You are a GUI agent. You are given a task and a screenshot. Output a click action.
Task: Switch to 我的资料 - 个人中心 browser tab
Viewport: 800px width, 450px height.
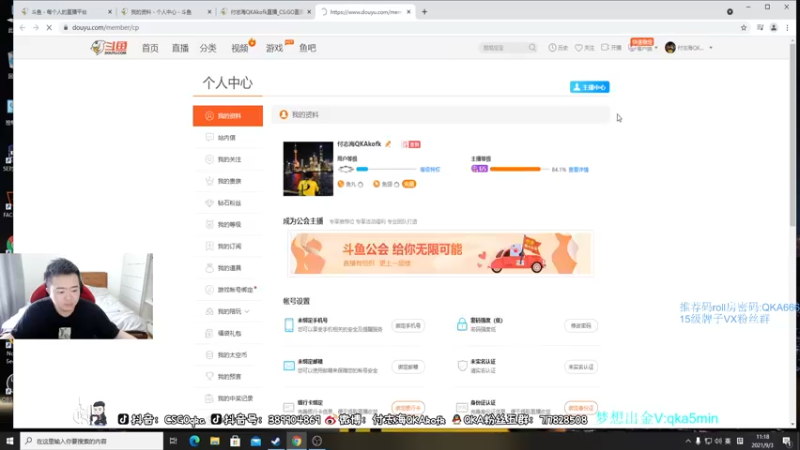tap(166, 12)
